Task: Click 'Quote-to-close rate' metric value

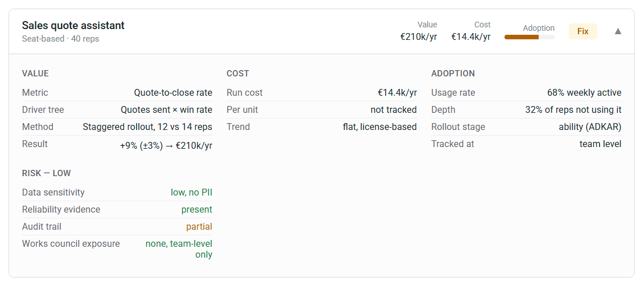Action: click(x=173, y=92)
